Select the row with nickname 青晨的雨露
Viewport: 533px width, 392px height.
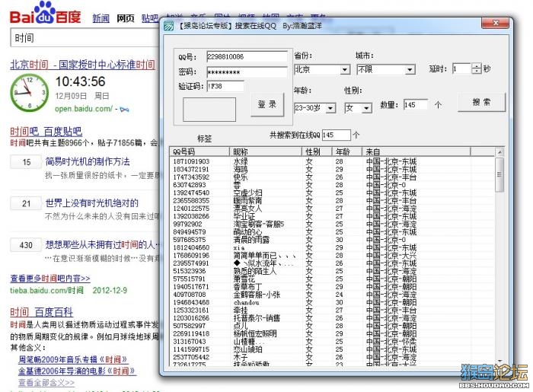[x=331, y=240]
